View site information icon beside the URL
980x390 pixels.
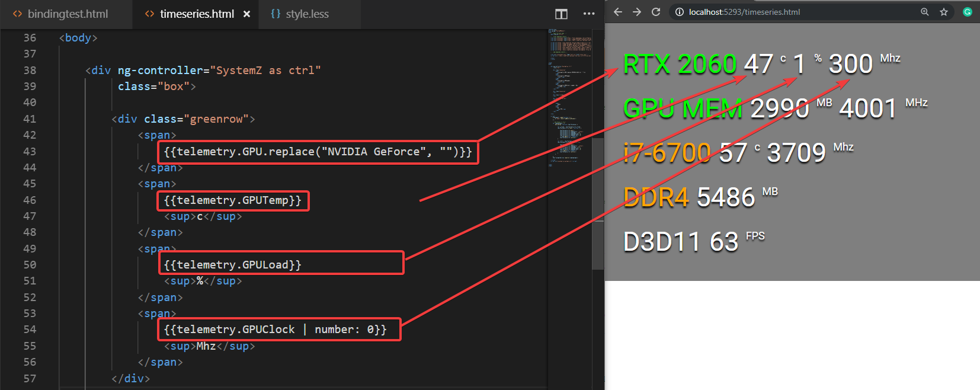(680, 12)
